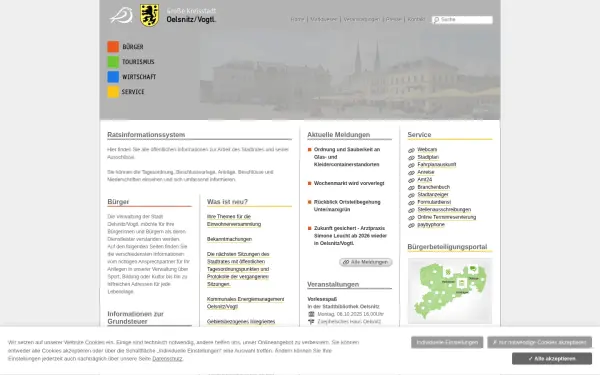Go to Home in top navigation
This screenshot has width=600, height=375.
[297, 19]
